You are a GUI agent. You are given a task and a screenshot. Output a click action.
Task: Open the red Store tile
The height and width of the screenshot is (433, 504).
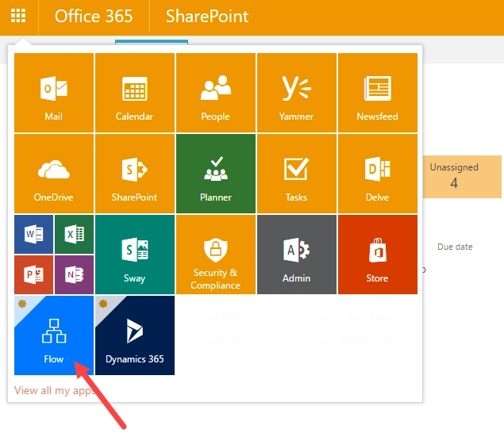(378, 255)
